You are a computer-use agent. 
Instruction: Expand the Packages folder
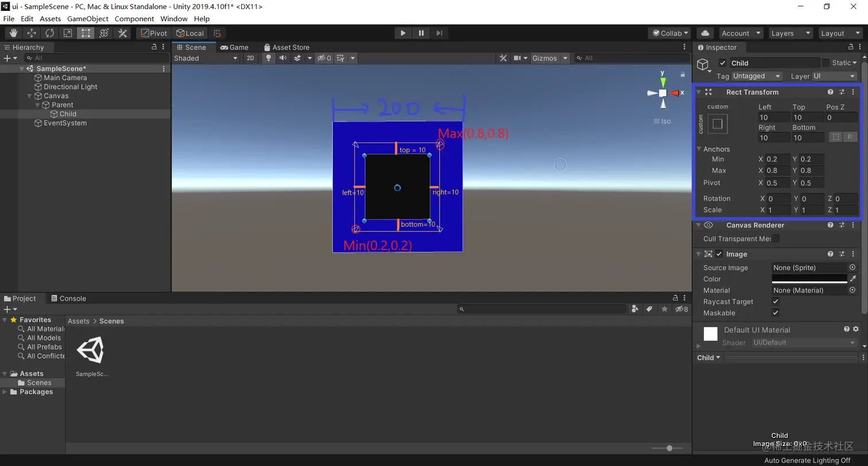point(5,392)
